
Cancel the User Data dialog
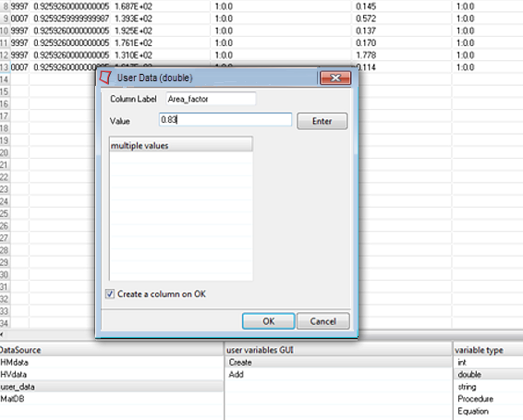[322, 321]
